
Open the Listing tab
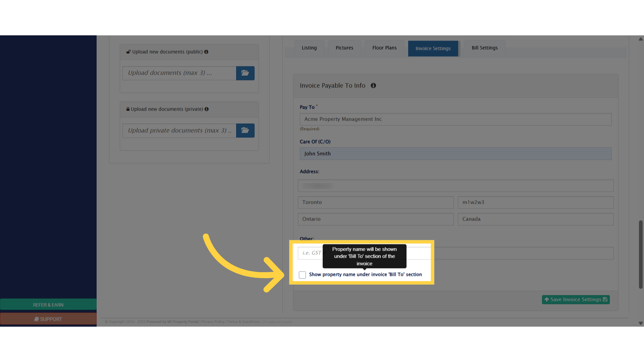pos(309,48)
